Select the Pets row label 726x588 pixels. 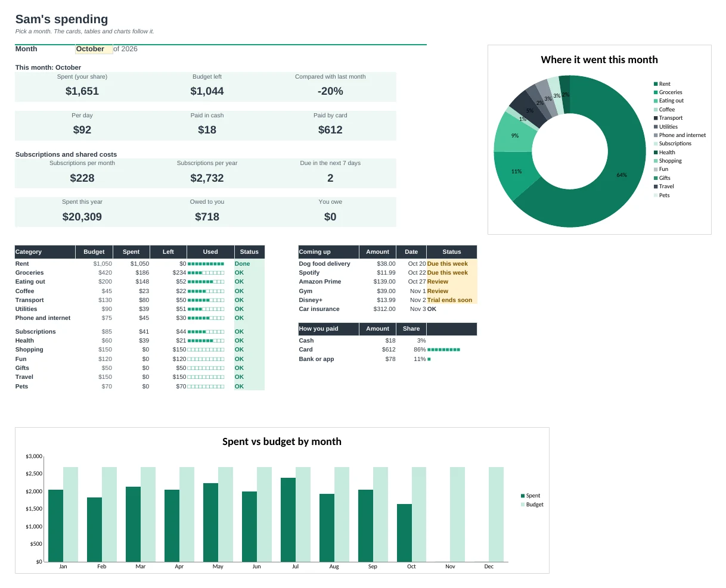coord(22,387)
